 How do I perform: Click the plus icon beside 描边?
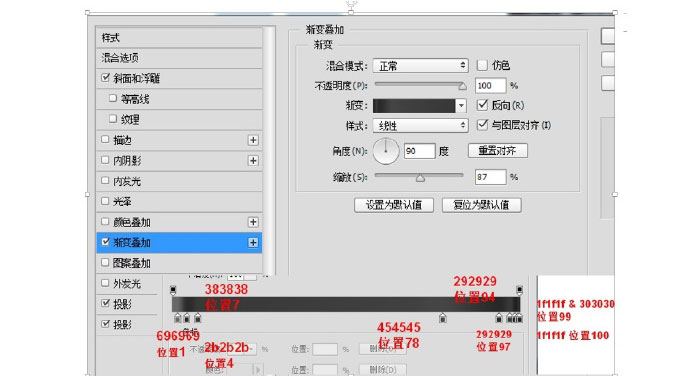pyautogui.click(x=253, y=140)
